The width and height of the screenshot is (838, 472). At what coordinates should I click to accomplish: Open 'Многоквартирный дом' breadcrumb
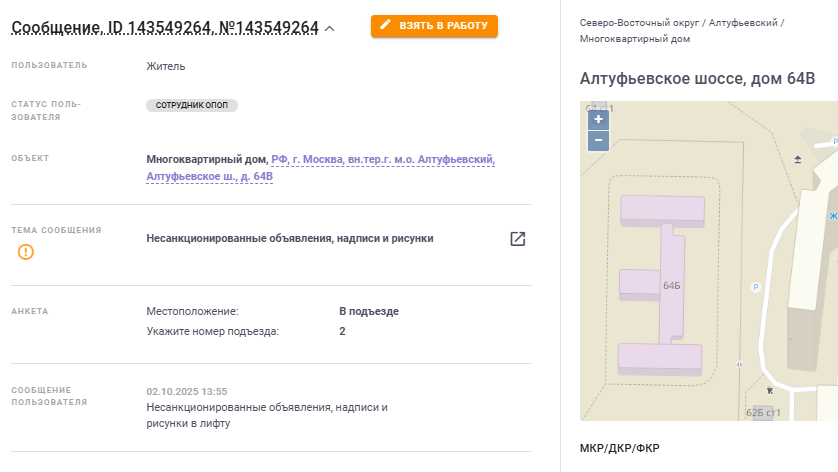635,39
